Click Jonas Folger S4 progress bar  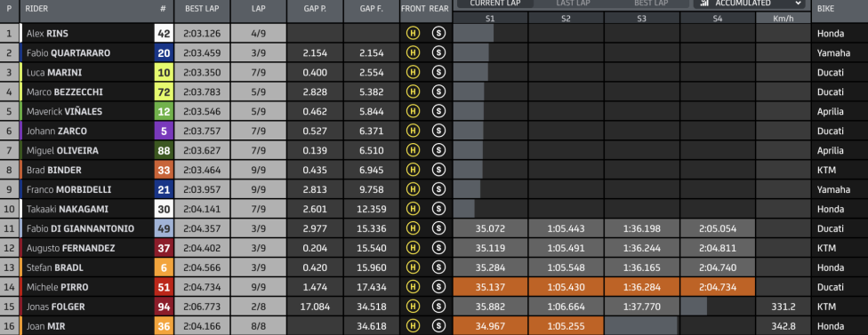pyautogui.click(x=694, y=307)
